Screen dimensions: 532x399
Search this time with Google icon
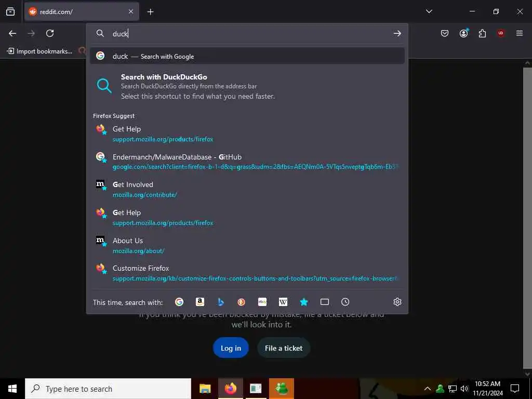(179, 302)
